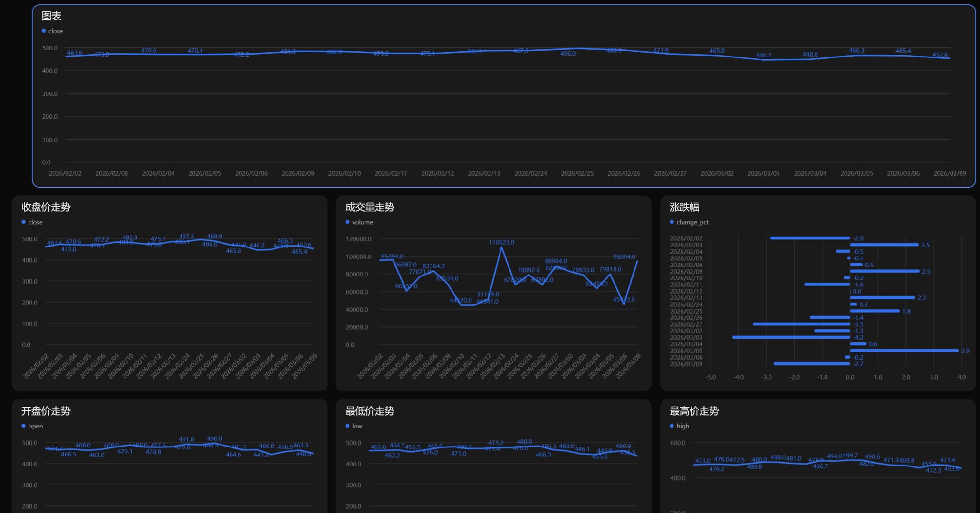Screen dimensions: 980x513
Task: Toggle the close legend in 图表 panel
Action: pos(55,31)
